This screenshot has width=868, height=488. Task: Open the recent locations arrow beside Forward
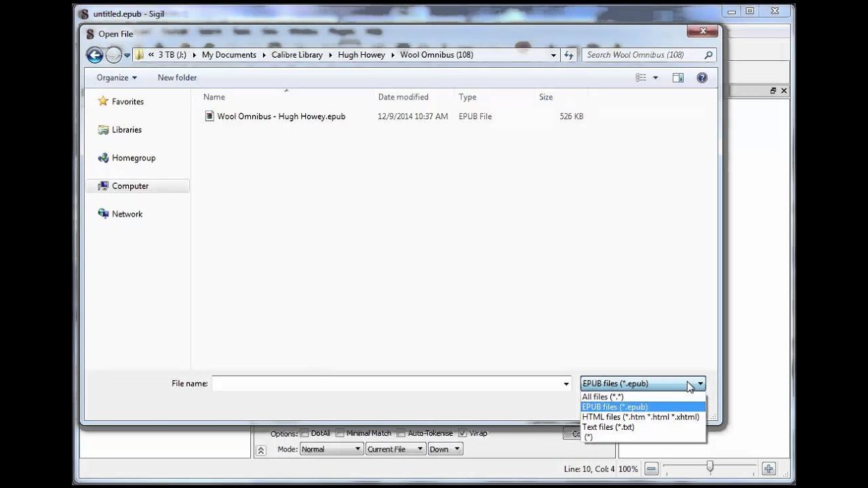tap(127, 56)
